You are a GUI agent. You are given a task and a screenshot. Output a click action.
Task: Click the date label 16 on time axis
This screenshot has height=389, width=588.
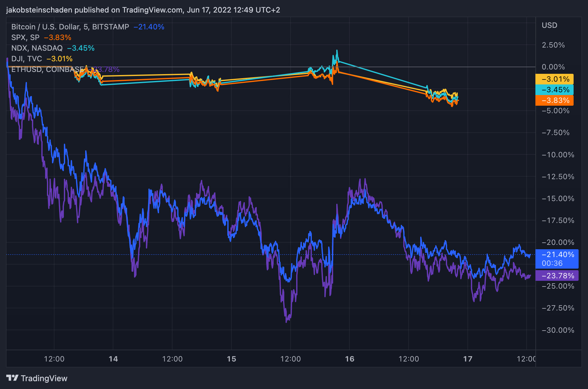pos(350,359)
